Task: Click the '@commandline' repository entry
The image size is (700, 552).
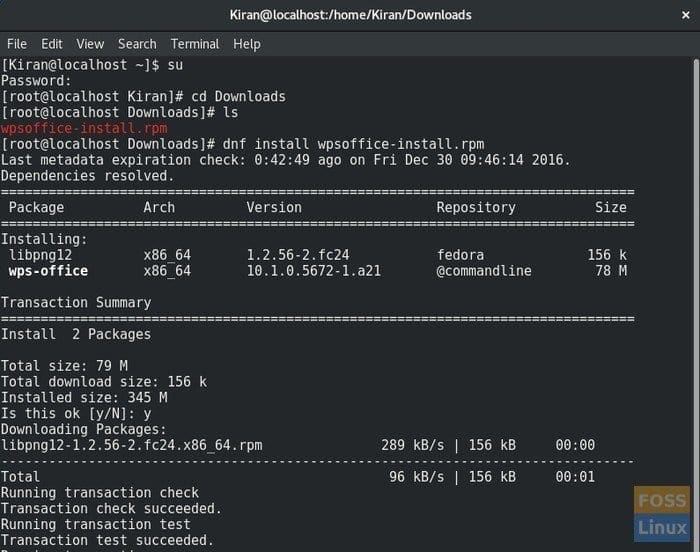Action: click(x=484, y=271)
